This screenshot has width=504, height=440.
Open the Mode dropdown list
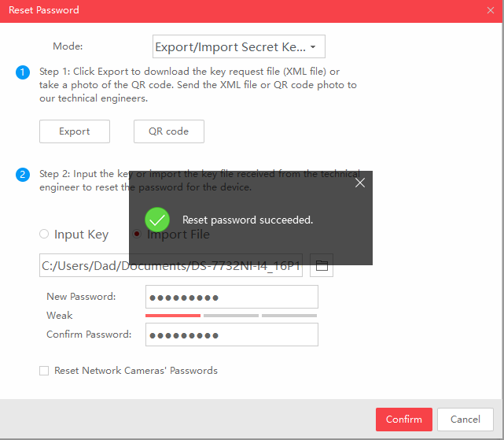[x=238, y=47]
